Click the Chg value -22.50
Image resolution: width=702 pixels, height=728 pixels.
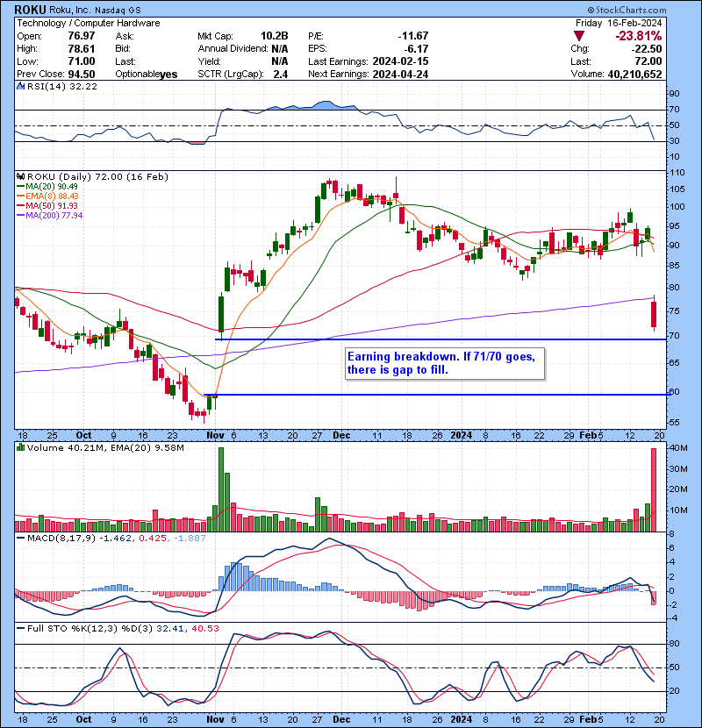(x=646, y=49)
